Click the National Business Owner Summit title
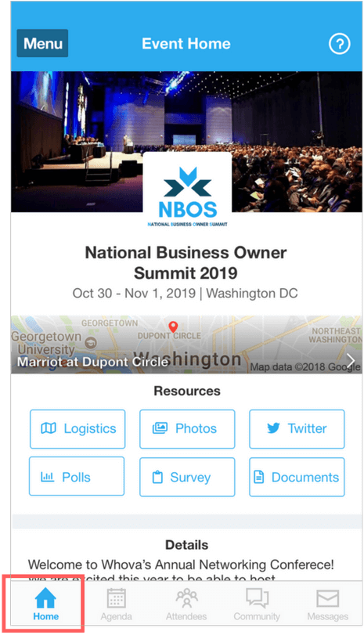 tap(186, 263)
